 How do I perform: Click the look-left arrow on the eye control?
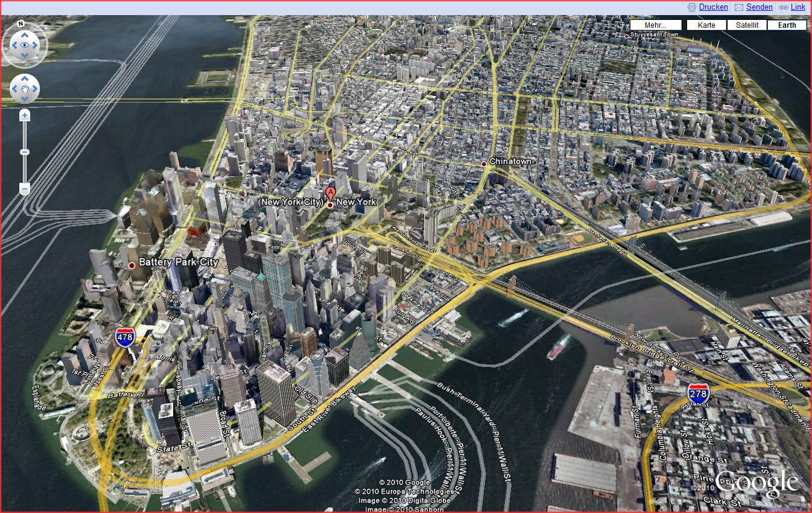(14, 45)
